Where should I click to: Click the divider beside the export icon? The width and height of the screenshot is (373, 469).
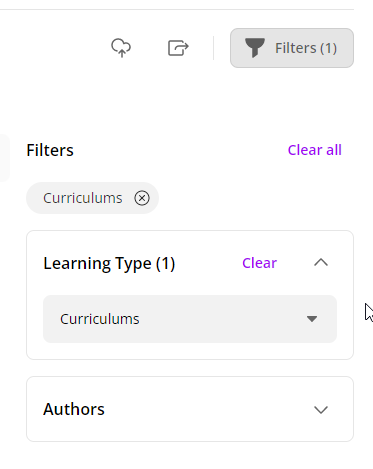pyautogui.click(x=213, y=48)
